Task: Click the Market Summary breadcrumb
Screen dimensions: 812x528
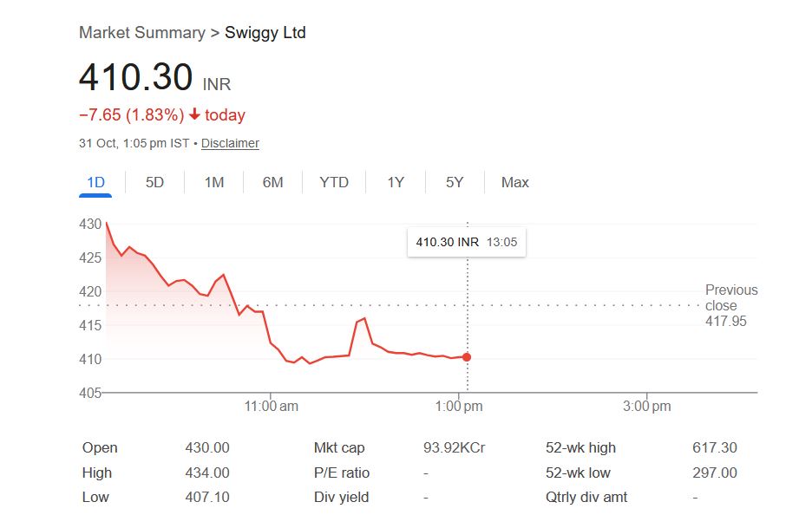Action: pos(141,33)
